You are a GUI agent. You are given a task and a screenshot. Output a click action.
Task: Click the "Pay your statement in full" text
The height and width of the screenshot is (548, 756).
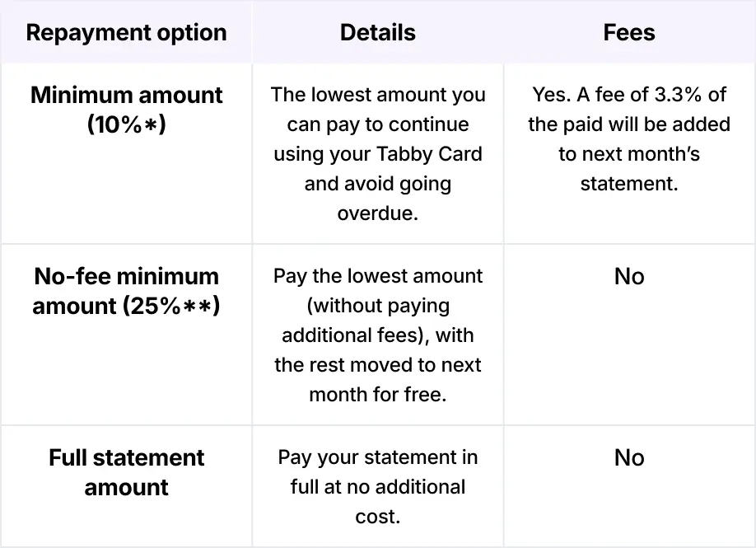[x=377, y=457]
